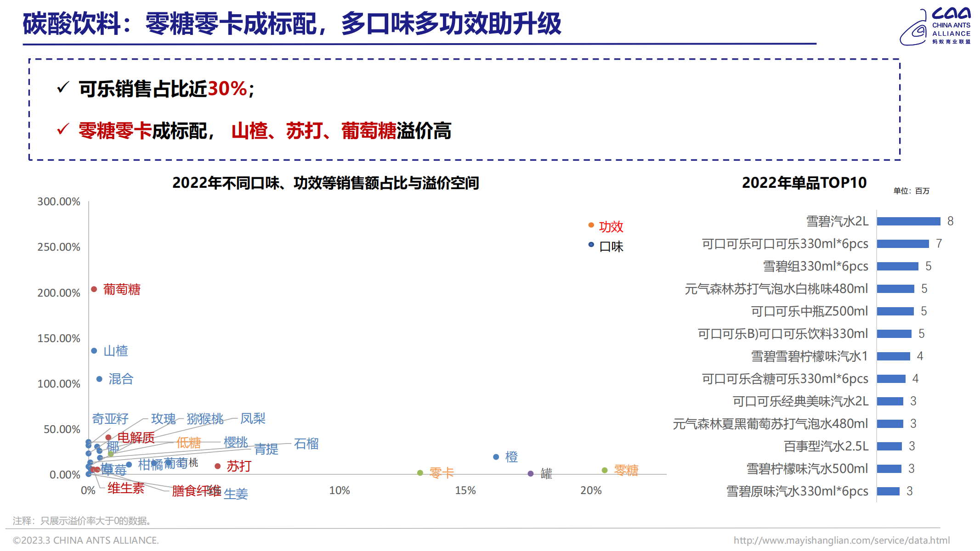Click the scatter chart title 2022年不同口味
Viewport: 980px width, 551px height.
tap(325, 183)
